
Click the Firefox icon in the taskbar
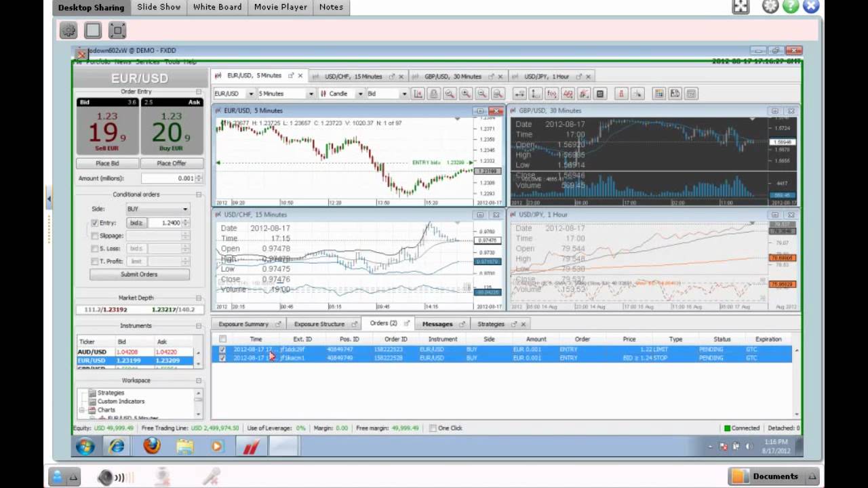[x=152, y=446]
